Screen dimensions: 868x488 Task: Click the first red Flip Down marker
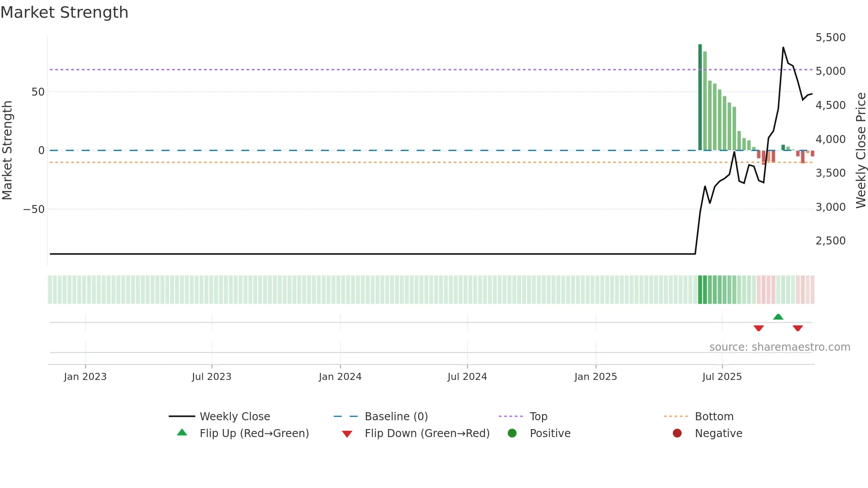pyautogui.click(x=759, y=328)
